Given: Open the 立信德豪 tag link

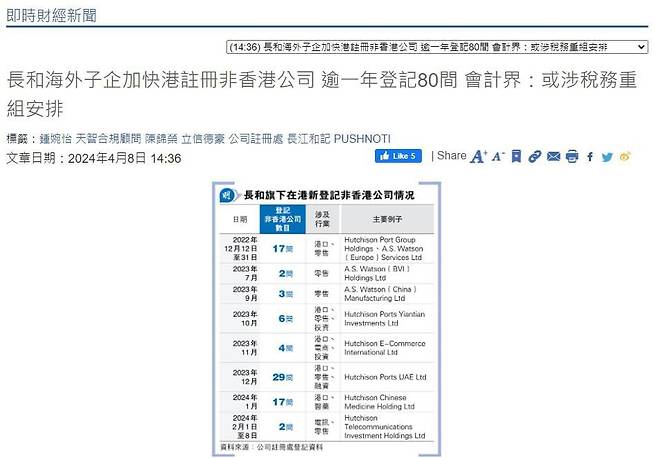Looking at the screenshot, I should click(203, 139).
